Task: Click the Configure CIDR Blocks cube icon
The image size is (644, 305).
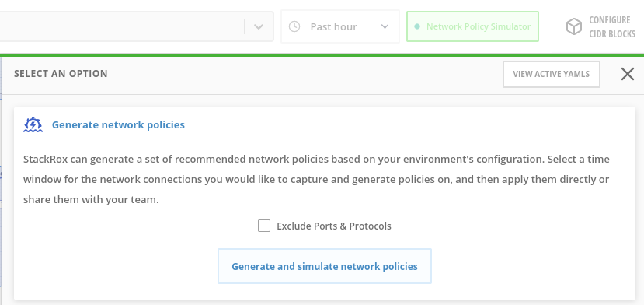Action: click(x=574, y=26)
